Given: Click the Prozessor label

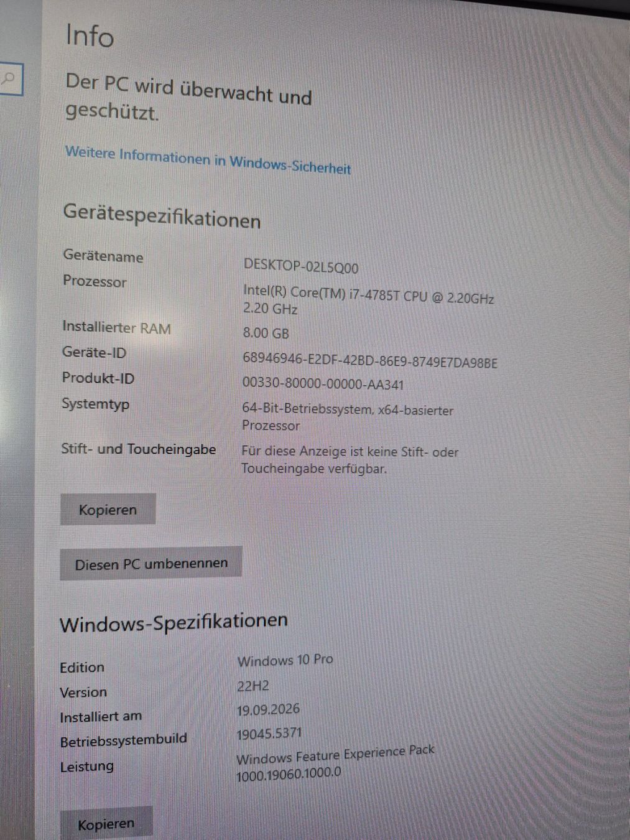Looking at the screenshot, I should tap(95, 281).
